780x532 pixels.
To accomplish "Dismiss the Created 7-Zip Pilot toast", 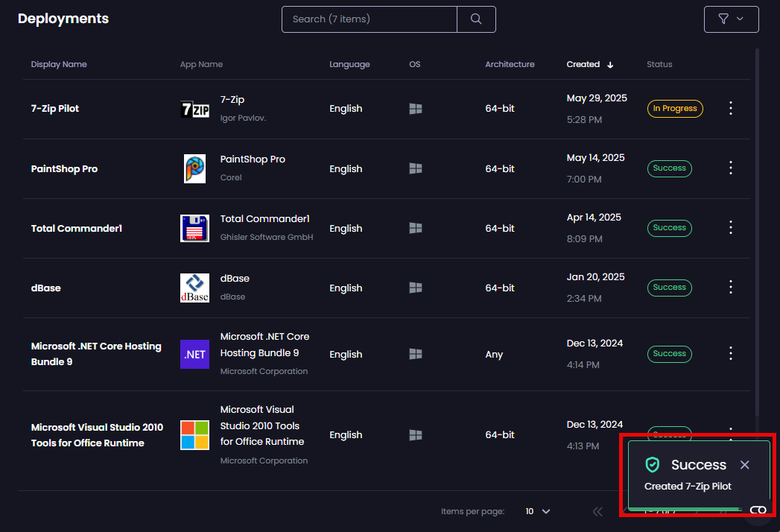I will (744, 464).
